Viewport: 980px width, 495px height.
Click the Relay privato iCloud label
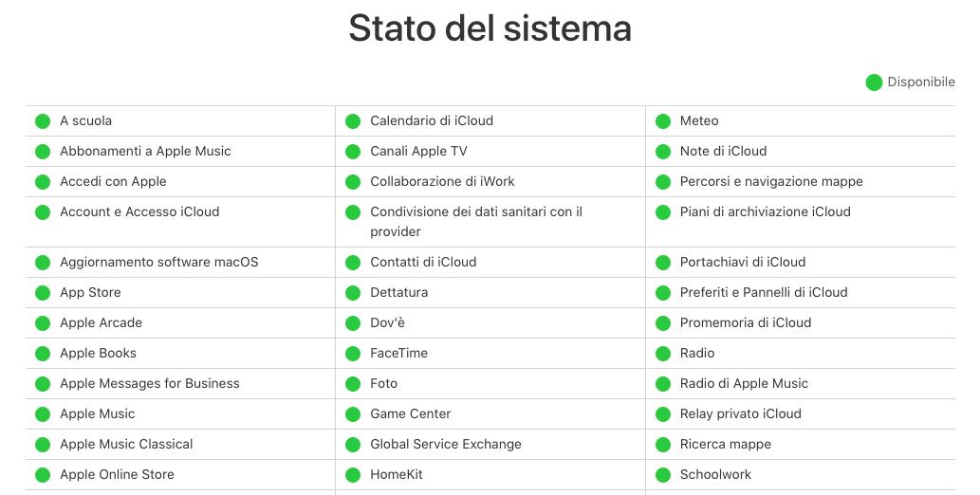(740, 413)
